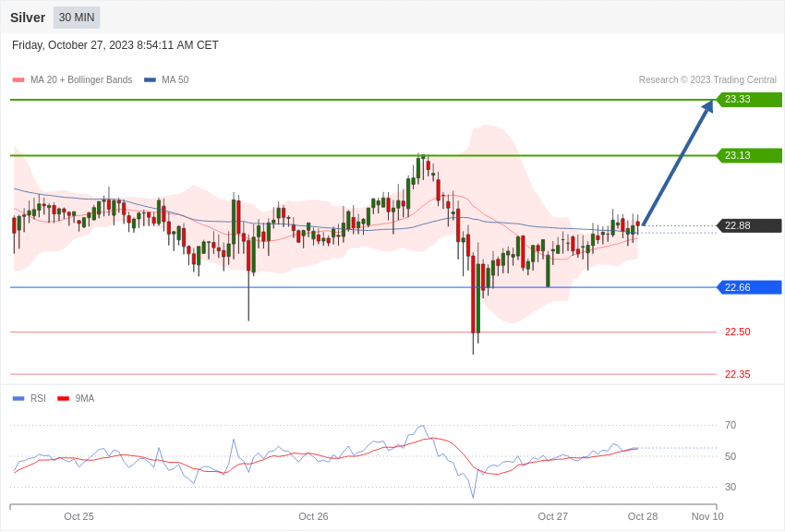Click the 30 MIN timeframe badge

click(x=77, y=18)
